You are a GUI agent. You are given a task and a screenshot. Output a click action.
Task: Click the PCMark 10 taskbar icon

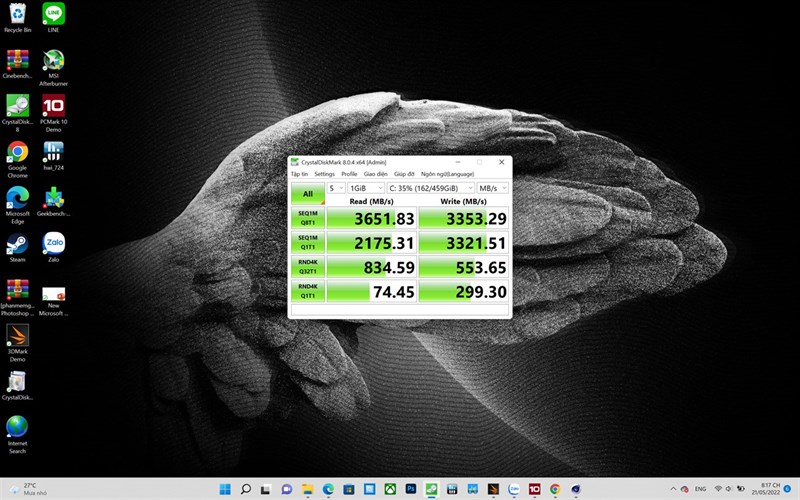tap(534, 489)
